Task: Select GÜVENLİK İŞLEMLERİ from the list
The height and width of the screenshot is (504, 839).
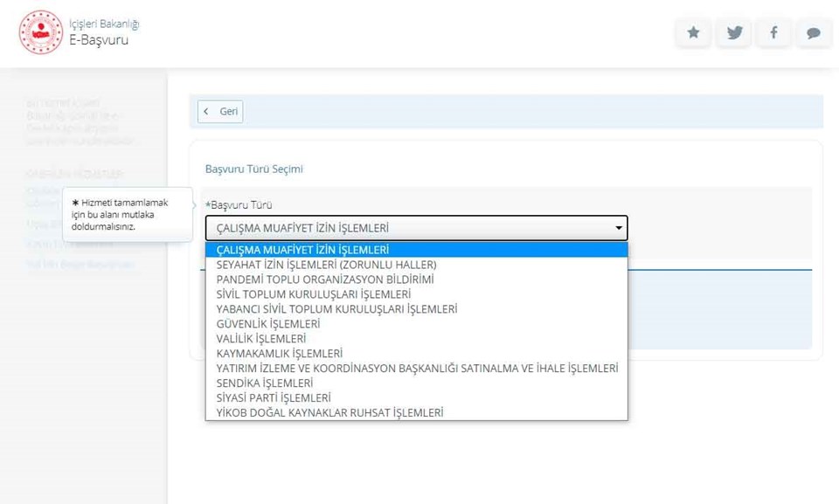Action: pos(267,324)
